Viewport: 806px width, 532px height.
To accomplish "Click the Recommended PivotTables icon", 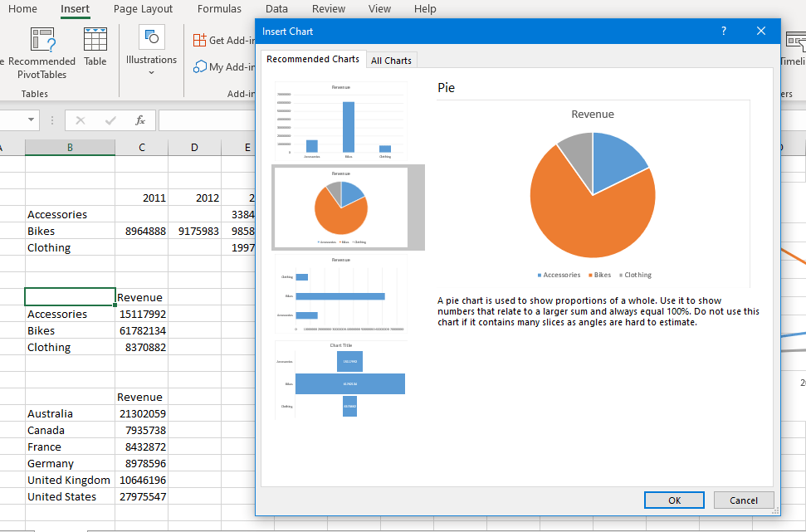I will tap(42, 40).
